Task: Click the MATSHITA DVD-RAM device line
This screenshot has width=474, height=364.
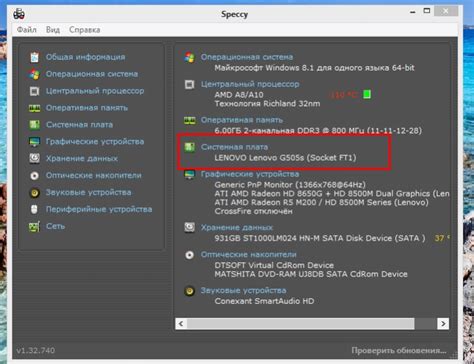Action: pyautogui.click(x=311, y=274)
